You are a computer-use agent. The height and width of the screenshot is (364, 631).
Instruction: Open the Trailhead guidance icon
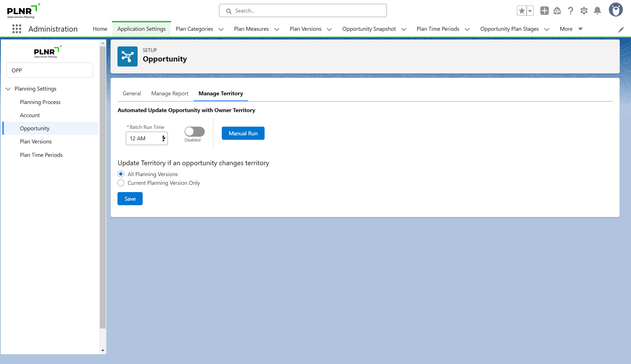coord(557,11)
